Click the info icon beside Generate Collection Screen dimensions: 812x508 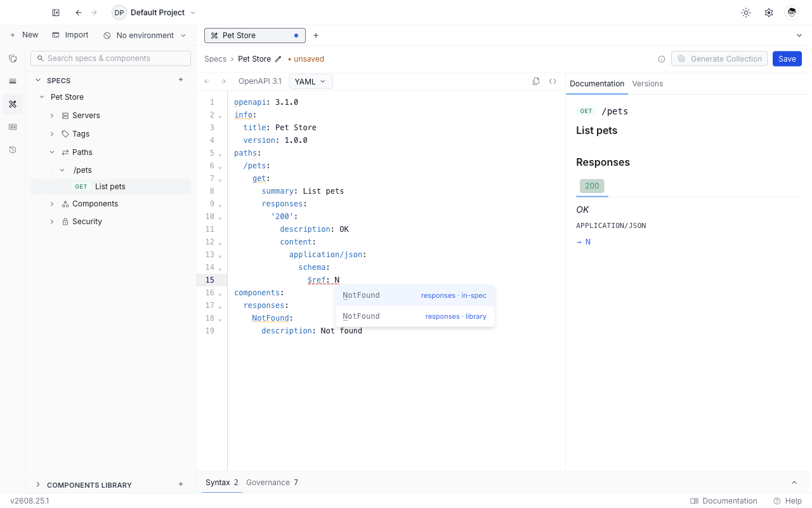click(662, 59)
